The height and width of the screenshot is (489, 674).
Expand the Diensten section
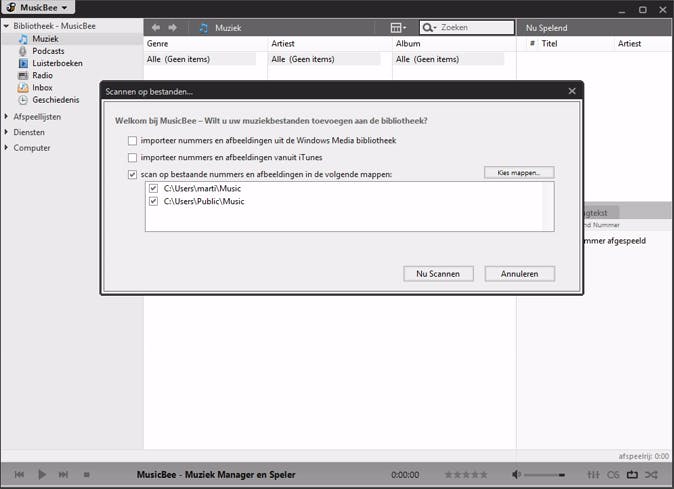pyautogui.click(x=6, y=132)
